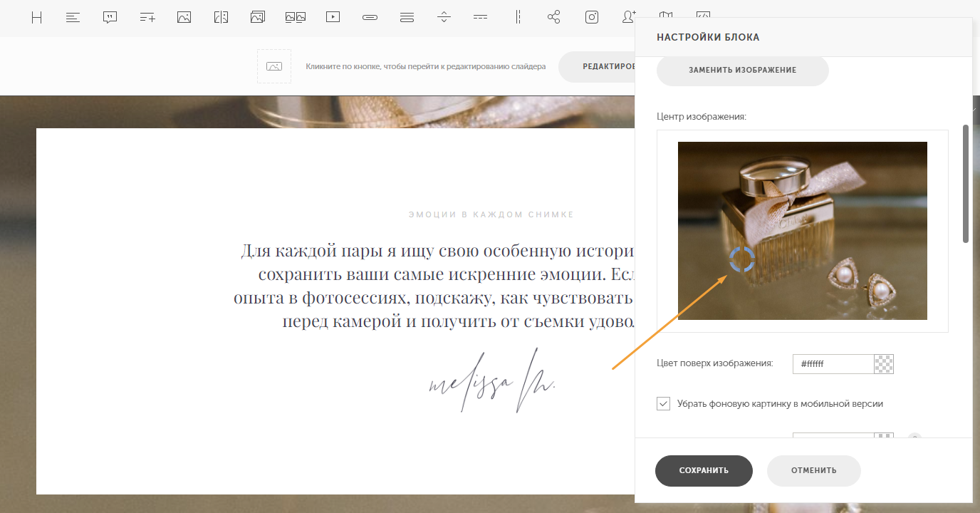
Task: Click the 'Сохранить' button
Action: 704,471
